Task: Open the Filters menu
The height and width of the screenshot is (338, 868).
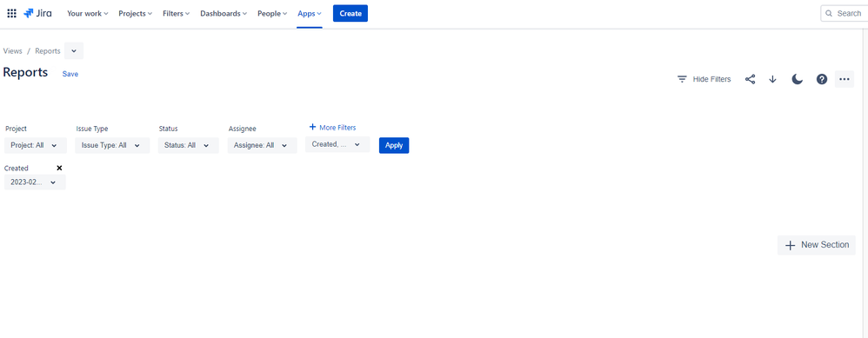Action: (x=176, y=13)
